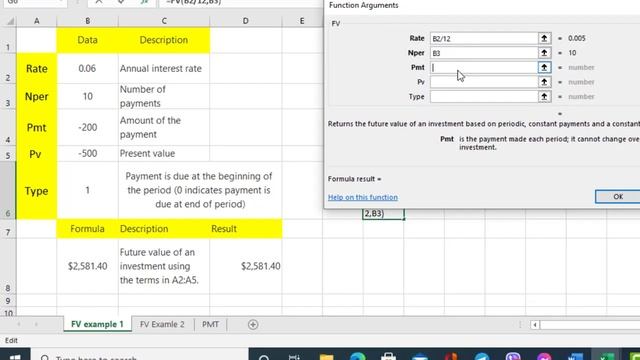Add a new sheet with plus icon

click(x=253, y=324)
